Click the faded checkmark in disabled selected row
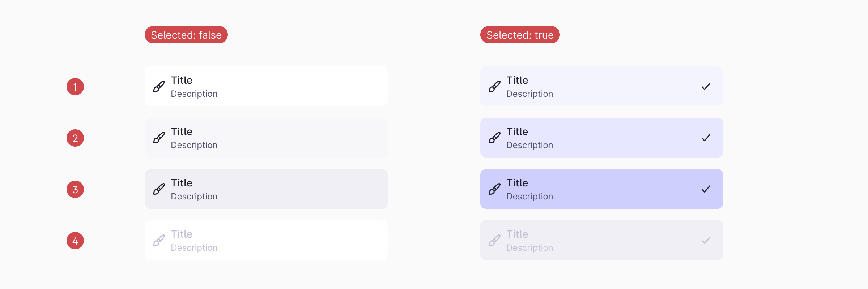Viewport: 868px width, 289px height. (706, 240)
